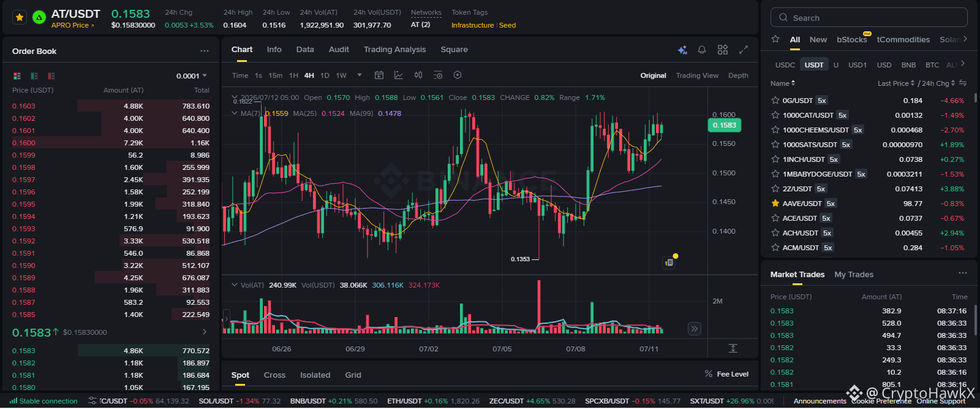Collapse the Vol(AT) indicator chevron
The width and height of the screenshot is (980, 409).
click(235, 285)
